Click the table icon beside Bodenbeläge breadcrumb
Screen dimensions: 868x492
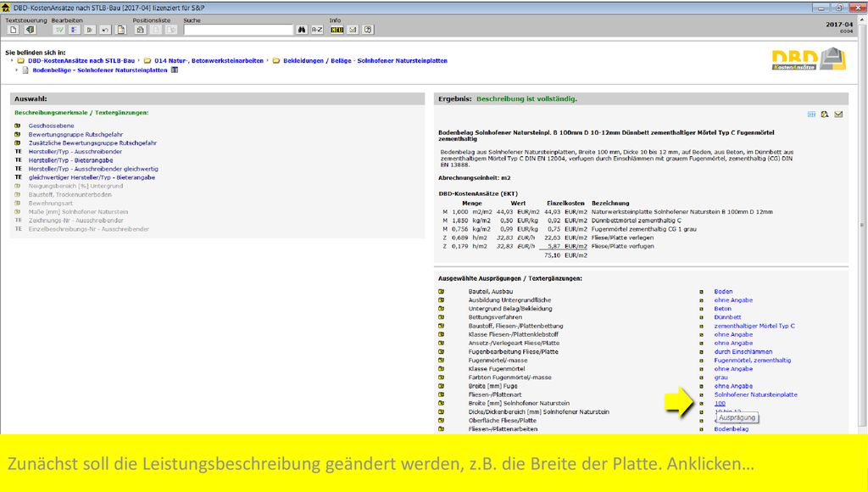[175, 70]
